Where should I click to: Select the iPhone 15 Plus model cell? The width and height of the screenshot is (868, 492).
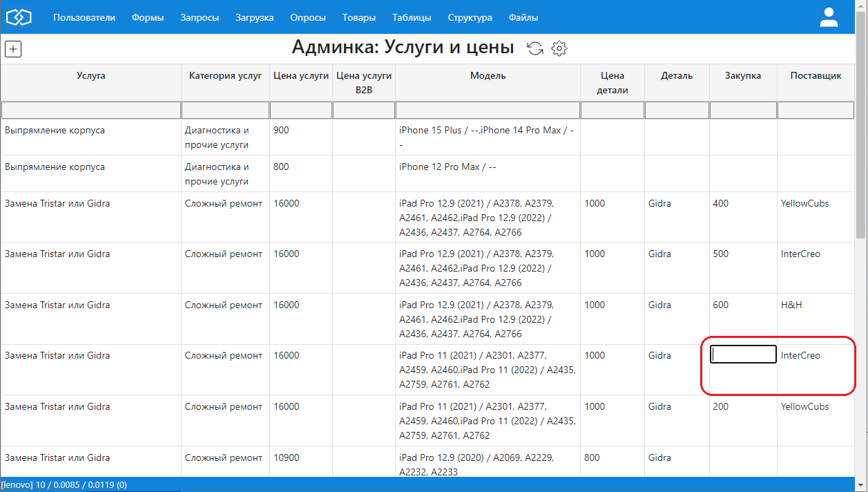pyautogui.click(x=488, y=137)
